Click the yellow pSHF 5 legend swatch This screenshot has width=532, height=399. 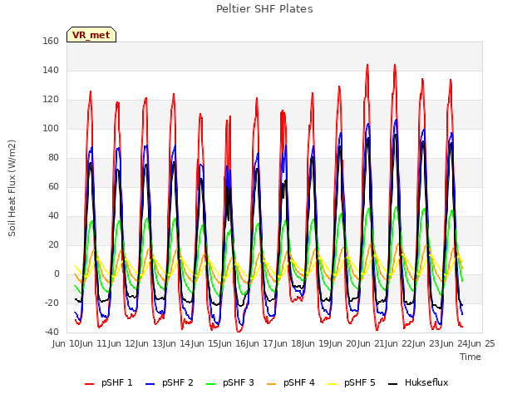tap(332, 384)
